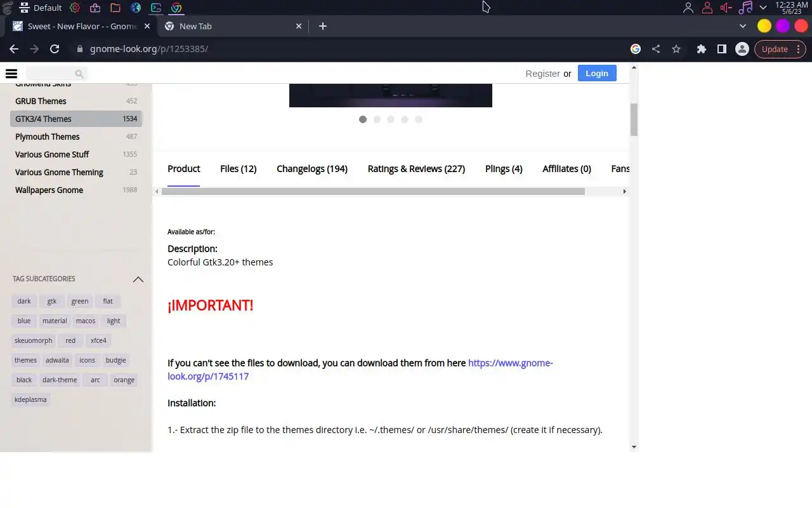
Task: Launch the file manager from the top panel
Action: point(115,8)
